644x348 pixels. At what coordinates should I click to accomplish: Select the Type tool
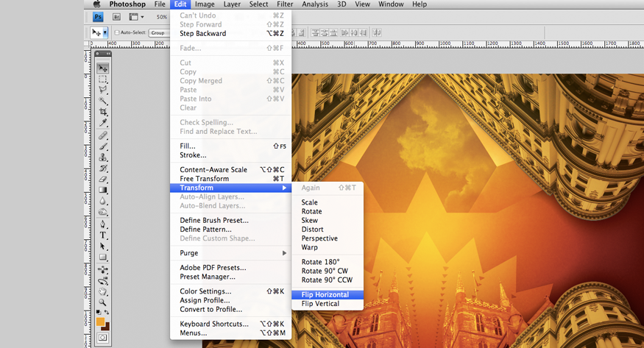pos(103,235)
